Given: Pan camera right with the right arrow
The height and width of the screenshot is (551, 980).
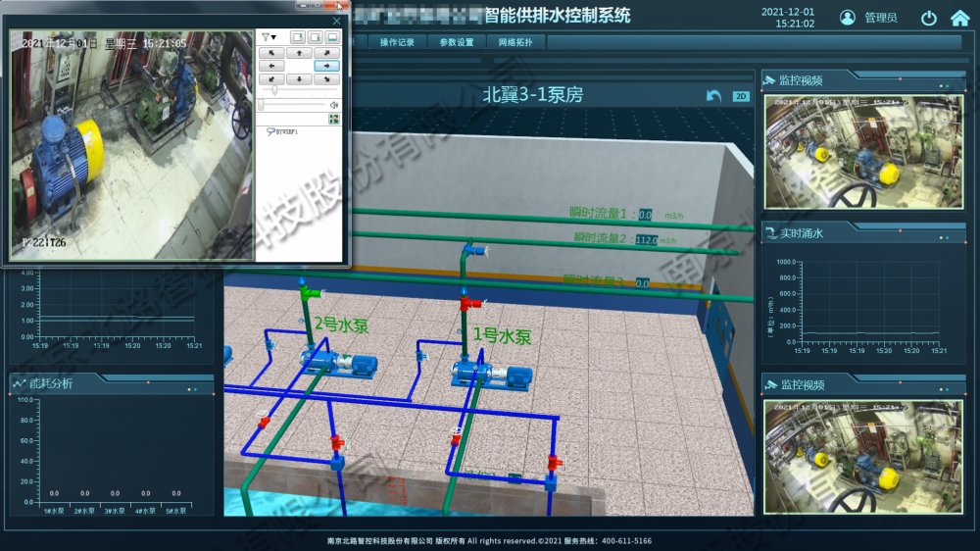Looking at the screenshot, I should [x=326, y=66].
